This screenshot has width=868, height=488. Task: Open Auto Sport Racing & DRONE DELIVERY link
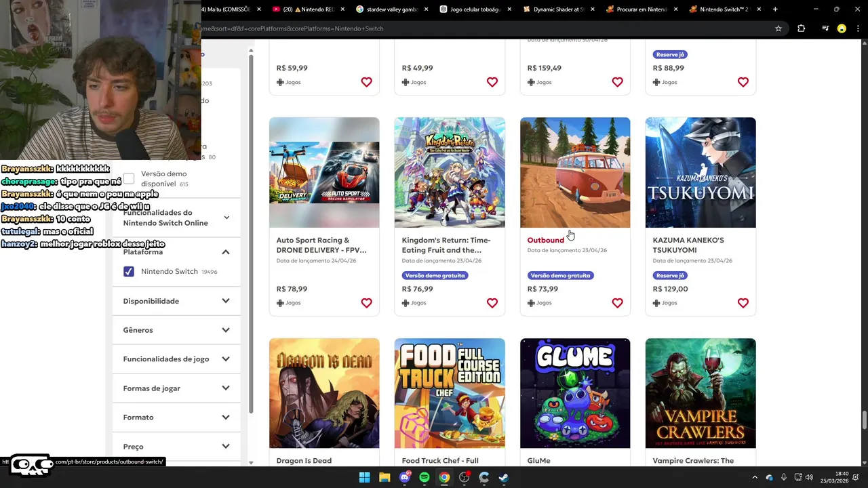point(321,245)
